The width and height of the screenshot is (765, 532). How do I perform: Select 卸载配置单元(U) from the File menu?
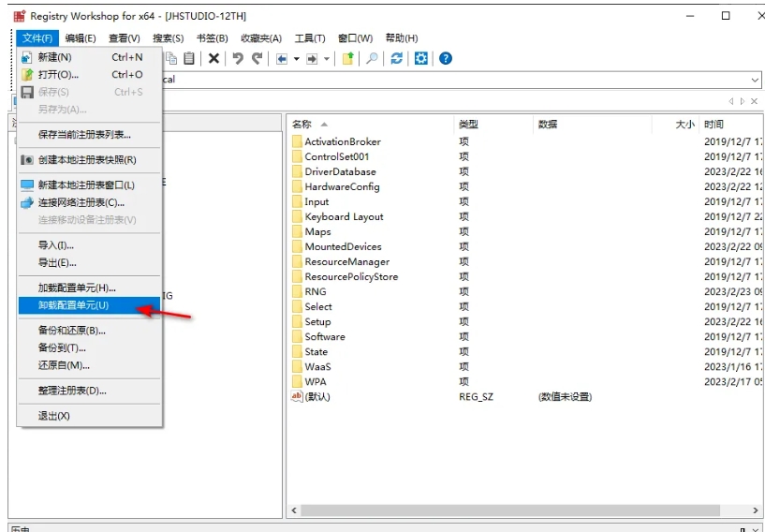73,305
